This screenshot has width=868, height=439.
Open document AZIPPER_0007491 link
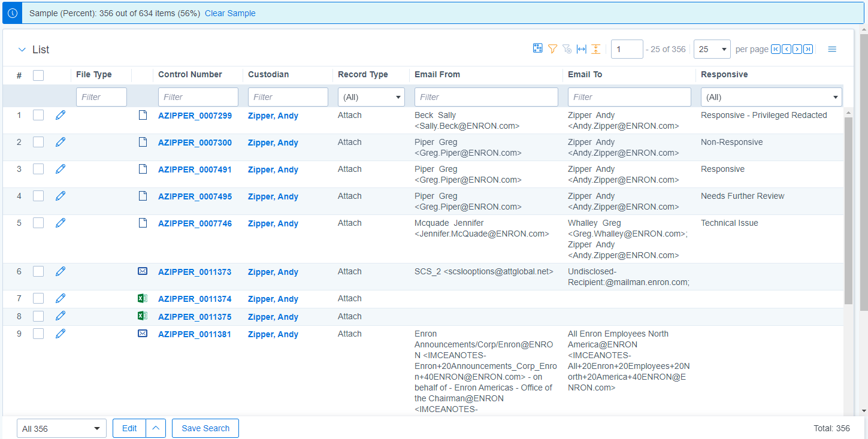[195, 169]
